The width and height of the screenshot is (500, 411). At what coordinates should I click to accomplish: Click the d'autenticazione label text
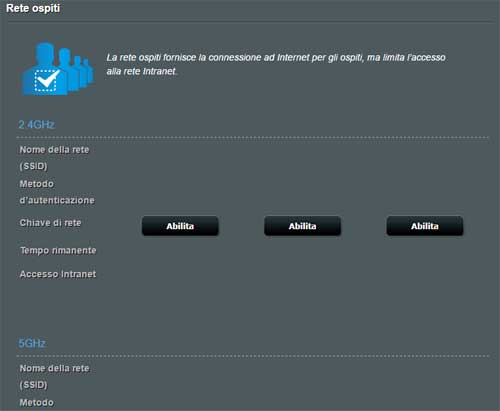point(57,200)
